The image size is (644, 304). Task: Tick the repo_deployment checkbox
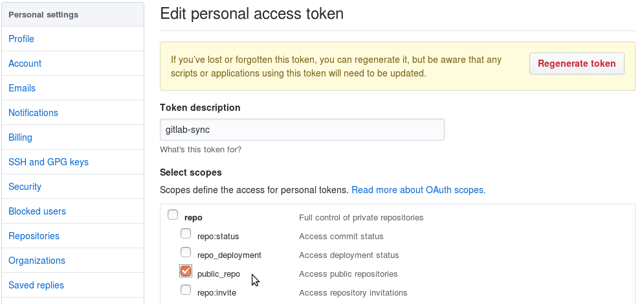(186, 252)
